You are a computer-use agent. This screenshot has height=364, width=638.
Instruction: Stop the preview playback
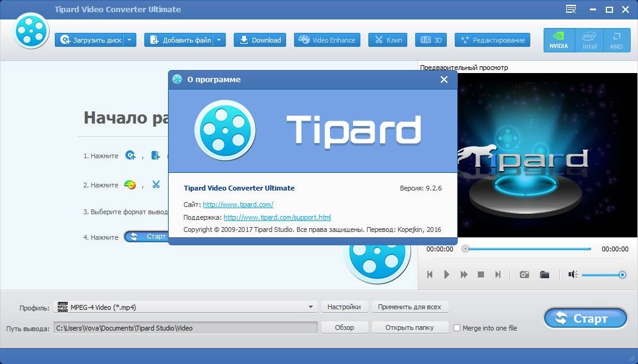click(480, 275)
